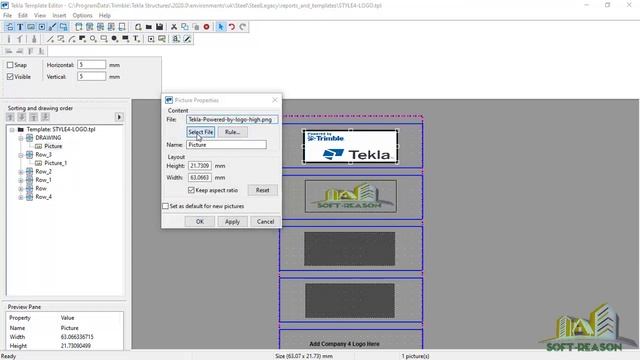Expand the Row_1 tree node
This screenshot has width=640, height=360.
click(21, 180)
